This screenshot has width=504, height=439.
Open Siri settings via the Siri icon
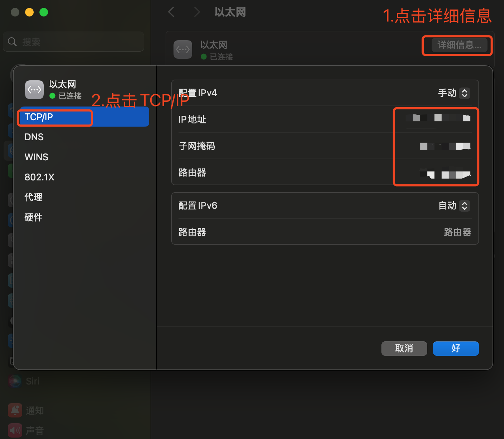click(x=15, y=381)
